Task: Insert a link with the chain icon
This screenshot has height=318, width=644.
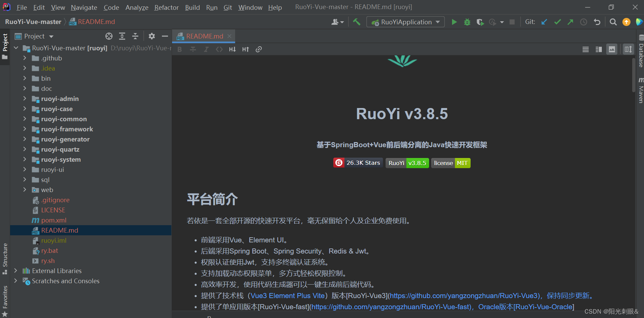Action: [x=259, y=49]
